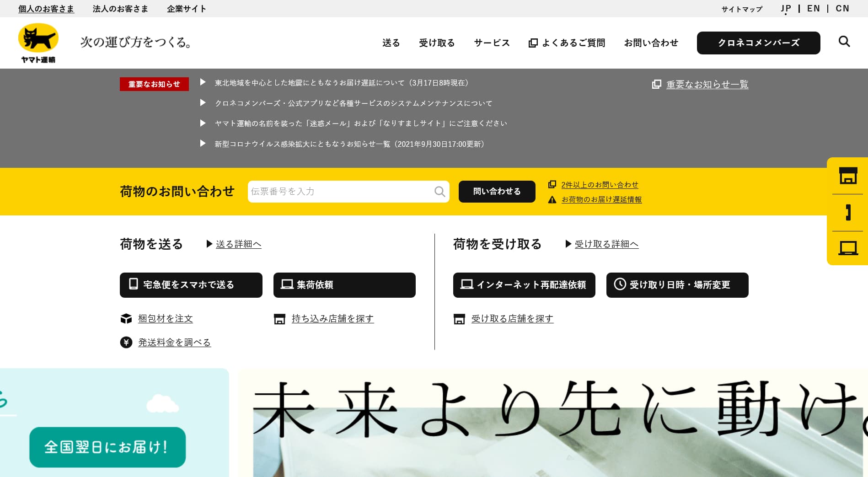The width and height of the screenshot is (868, 477).
Task: Click the magnifier icon inside tracking field
Action: (x=439, y=192)
